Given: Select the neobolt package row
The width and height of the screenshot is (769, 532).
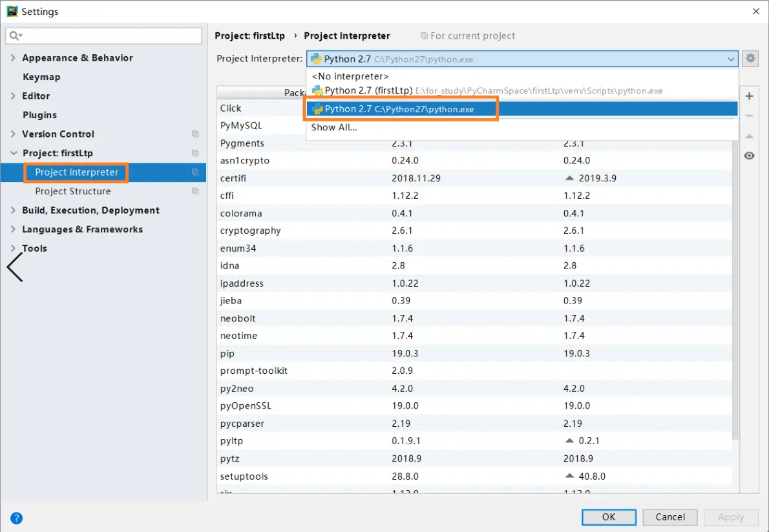Looking at the screenshot, I should point(475,318).
